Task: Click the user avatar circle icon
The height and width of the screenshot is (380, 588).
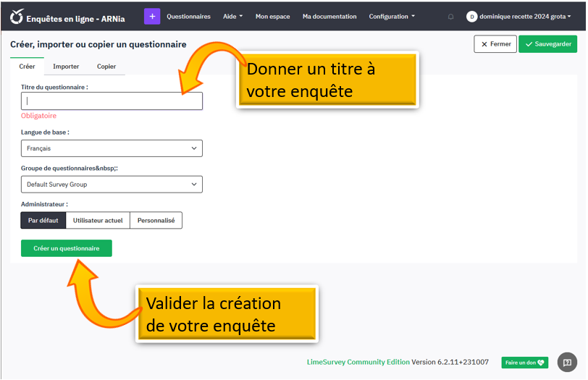Action: (471, 16)
